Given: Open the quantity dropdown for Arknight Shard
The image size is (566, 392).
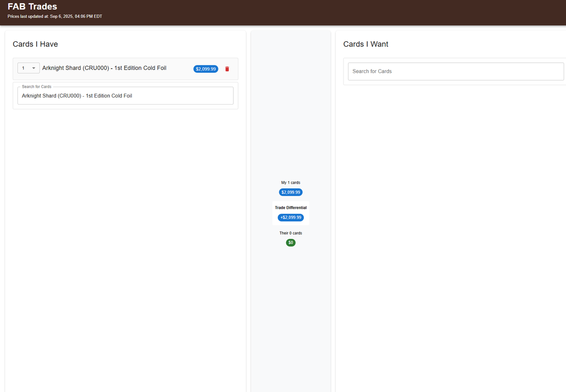Looking at the screenshot, I should 28,68.
